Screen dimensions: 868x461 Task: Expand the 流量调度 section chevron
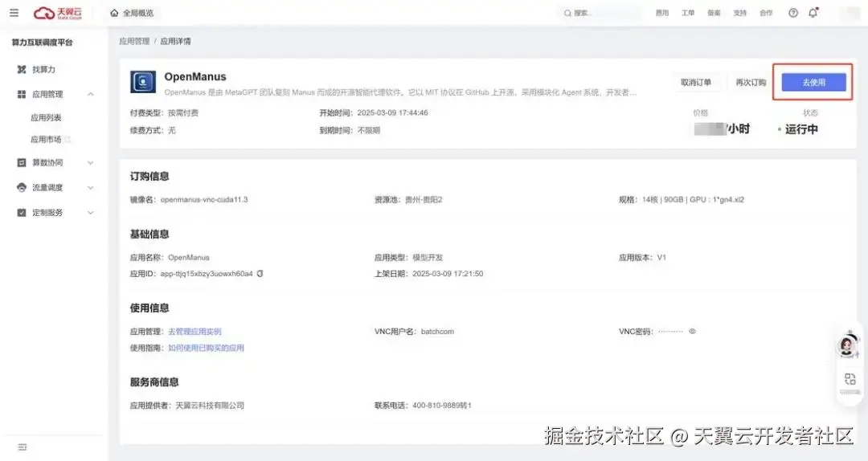pyautogui.click(x=90, y=188)
